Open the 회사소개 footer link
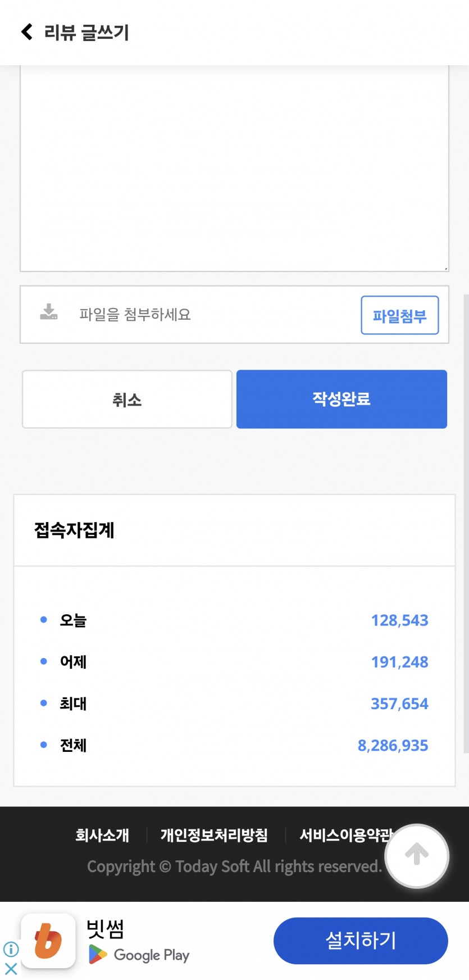Image resolution: width=469 pixels, height=980 pixels. pyautogui.click(x=102, y=835)
